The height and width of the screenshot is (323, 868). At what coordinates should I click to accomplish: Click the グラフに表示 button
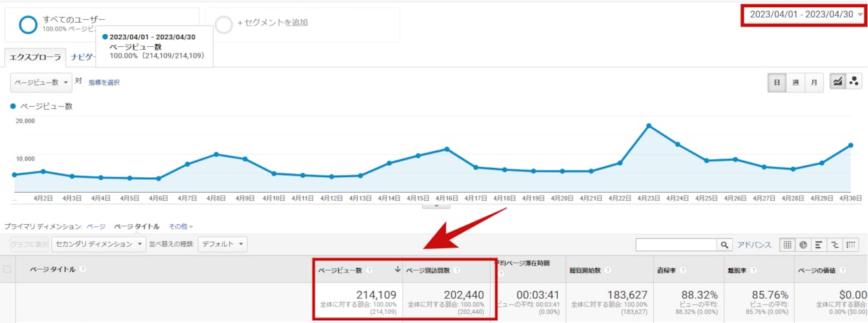point(29,244)
